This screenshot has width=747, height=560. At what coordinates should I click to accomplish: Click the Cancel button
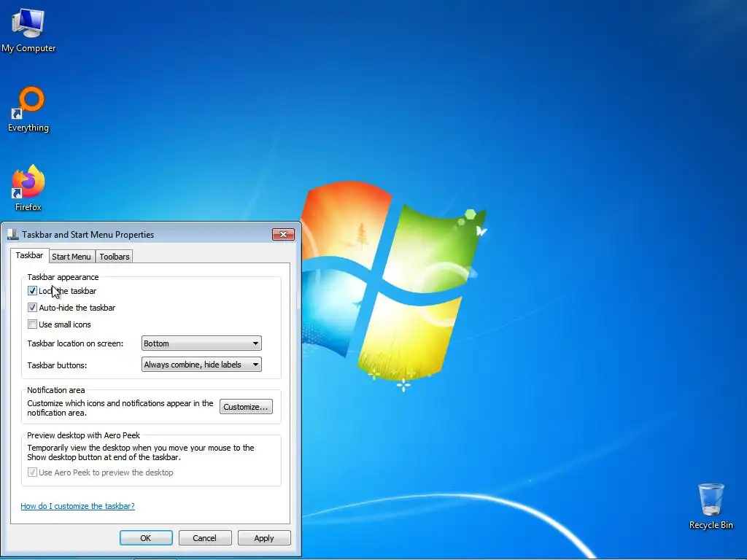click(205, 538)
